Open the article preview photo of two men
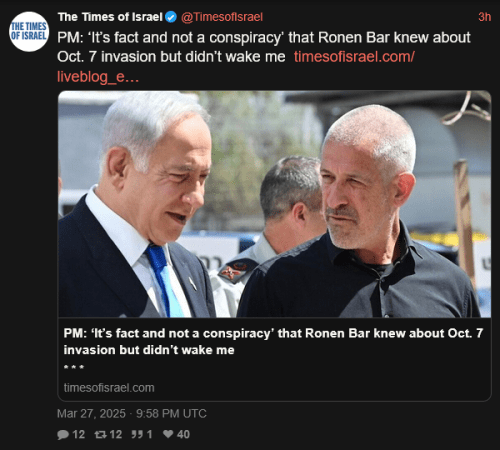Screen dimensions: 500x450 point(275,204)
